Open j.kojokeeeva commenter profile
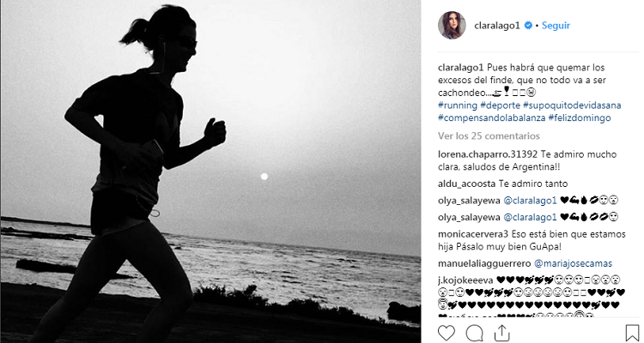644x343 pixels. click(465, 280)
